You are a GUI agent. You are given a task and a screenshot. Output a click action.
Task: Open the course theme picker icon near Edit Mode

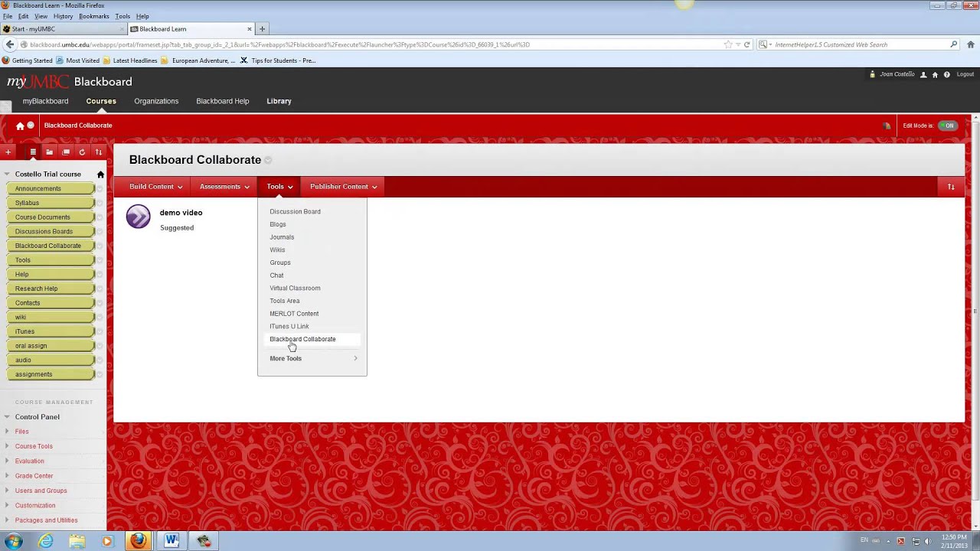click(887, 126)
